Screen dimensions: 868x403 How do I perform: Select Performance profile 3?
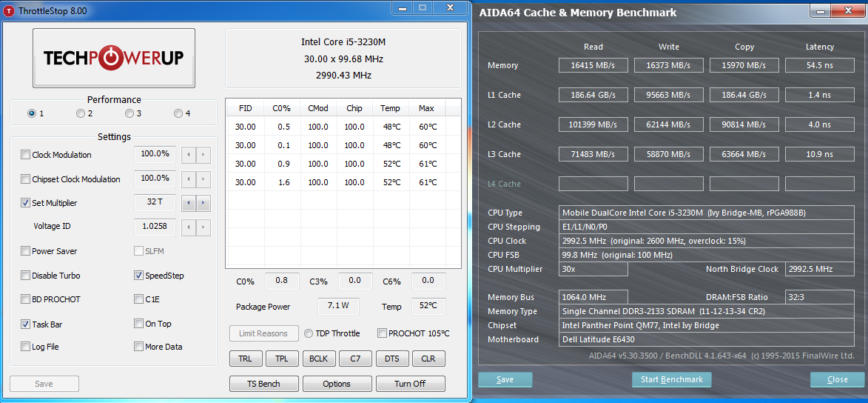pos(129,113)
